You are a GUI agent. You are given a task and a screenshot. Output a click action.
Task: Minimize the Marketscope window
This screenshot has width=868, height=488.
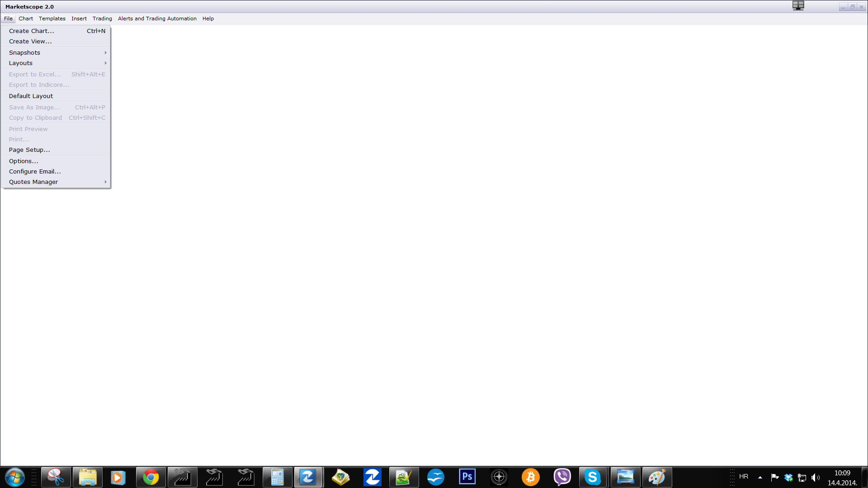843,7
